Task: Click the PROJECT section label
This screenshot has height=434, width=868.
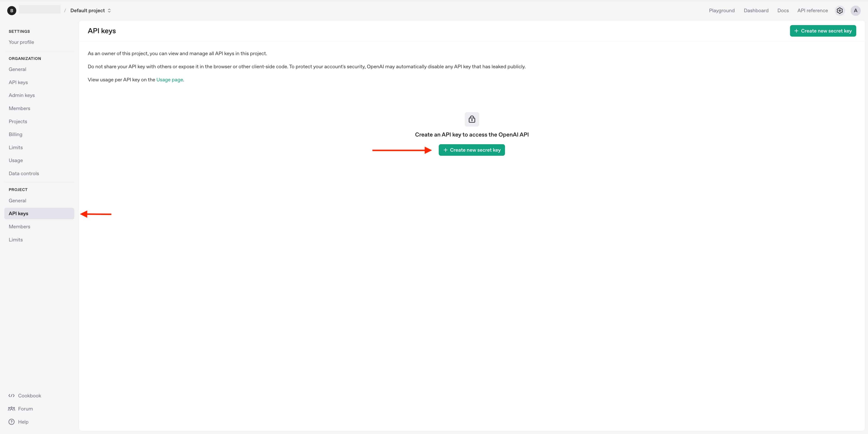Action: pos(18,190)
